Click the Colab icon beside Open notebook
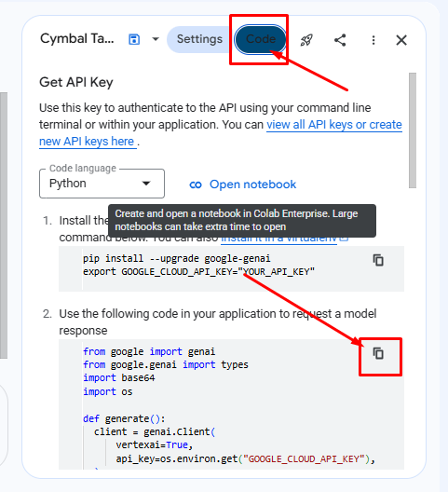The width and height of the screenshot is (448, 492). (x=196, y=184)
